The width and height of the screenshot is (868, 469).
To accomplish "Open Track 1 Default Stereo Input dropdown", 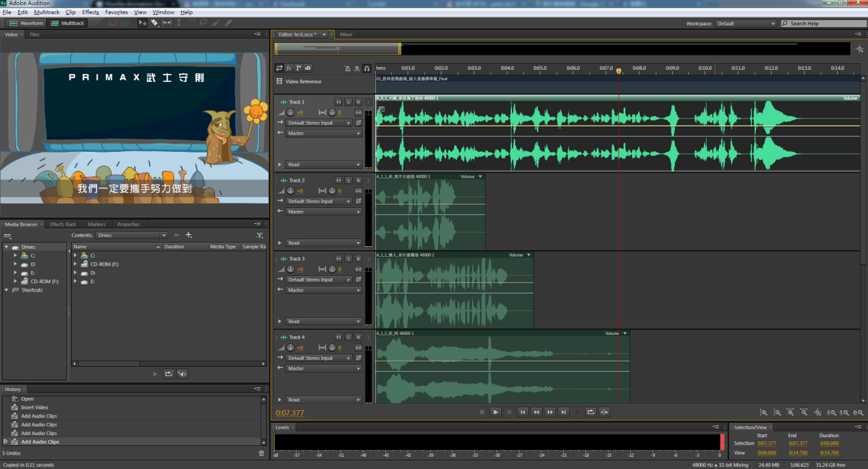I will pos(319,123).
